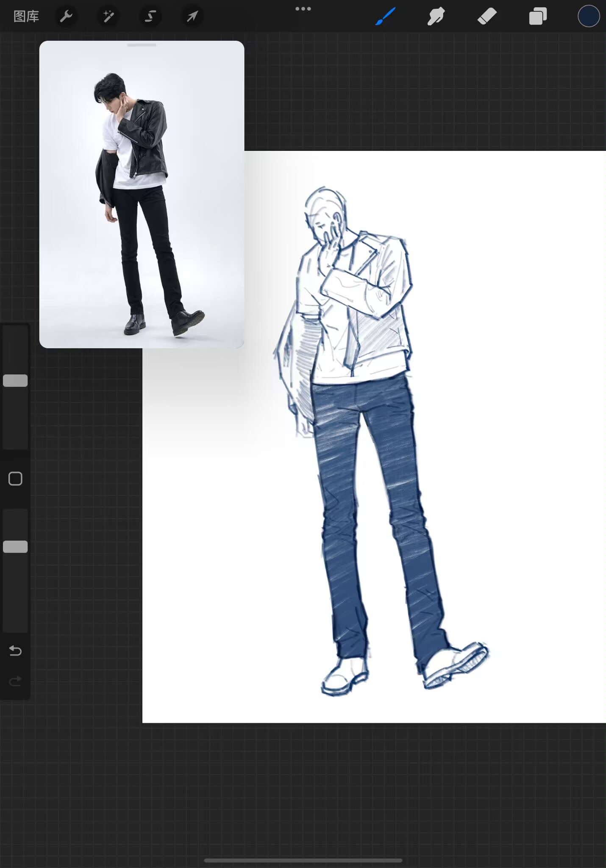Tap the home indicator bar at bottom
Viewport: 606px width, 868px height.
click(x=303, y=860)
